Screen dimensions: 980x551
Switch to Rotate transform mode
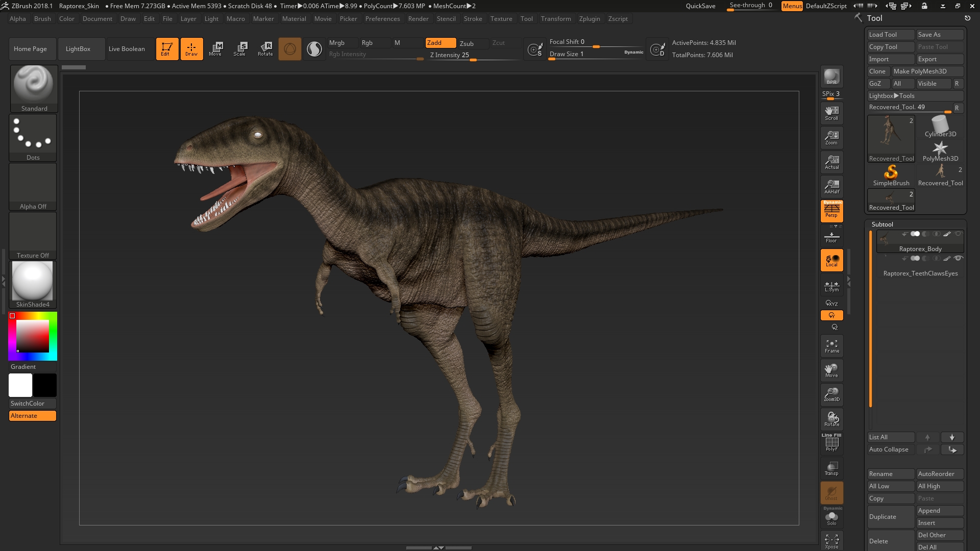[265, 49]
